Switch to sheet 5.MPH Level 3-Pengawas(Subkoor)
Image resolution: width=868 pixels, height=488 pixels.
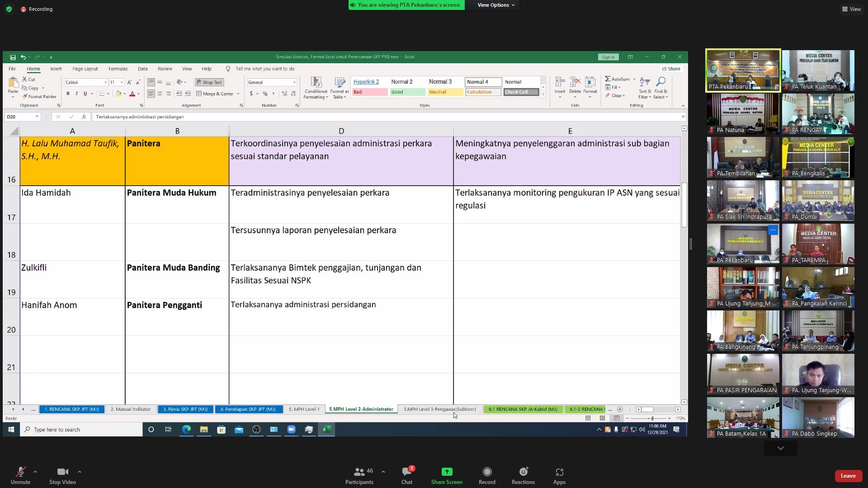(x=440, y=409)
